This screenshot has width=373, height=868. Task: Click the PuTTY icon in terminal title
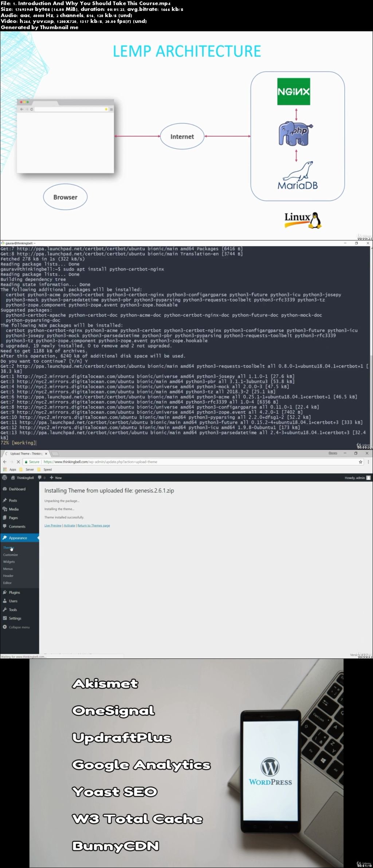pos(3,243)
